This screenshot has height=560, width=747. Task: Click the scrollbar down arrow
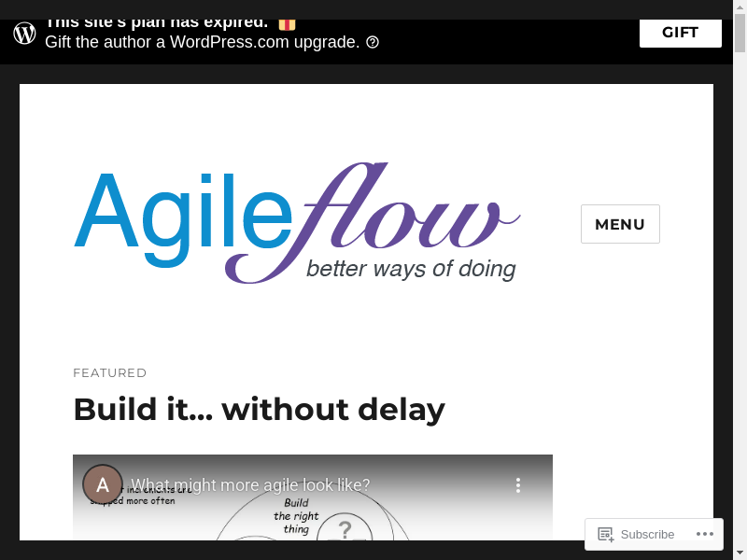(x=740, y=551)
